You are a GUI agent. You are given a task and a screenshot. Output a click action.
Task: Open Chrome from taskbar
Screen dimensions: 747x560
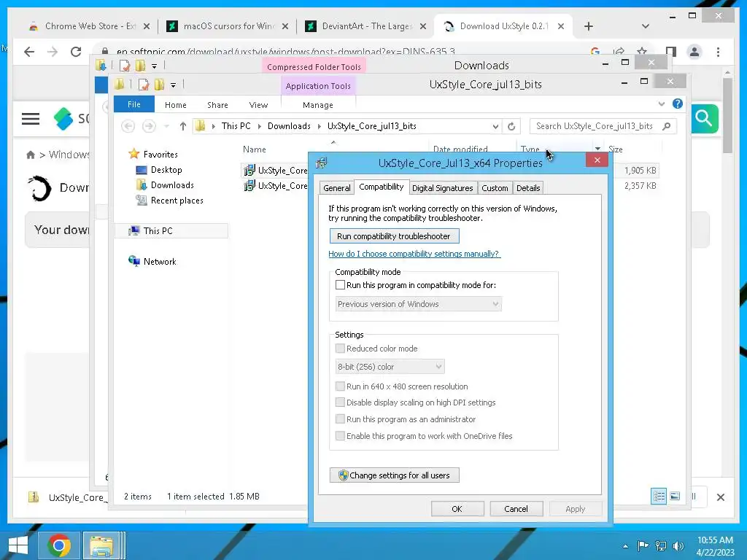point(59,545)
